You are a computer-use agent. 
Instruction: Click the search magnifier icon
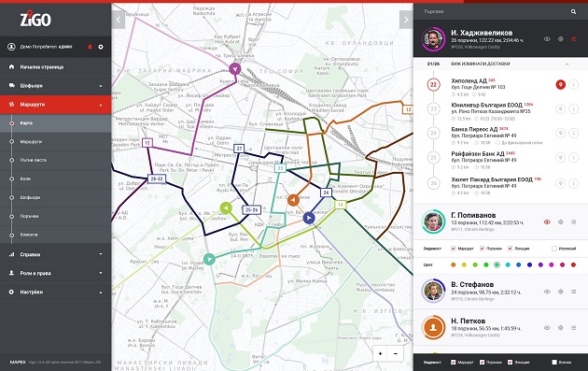tap(573, 11)
